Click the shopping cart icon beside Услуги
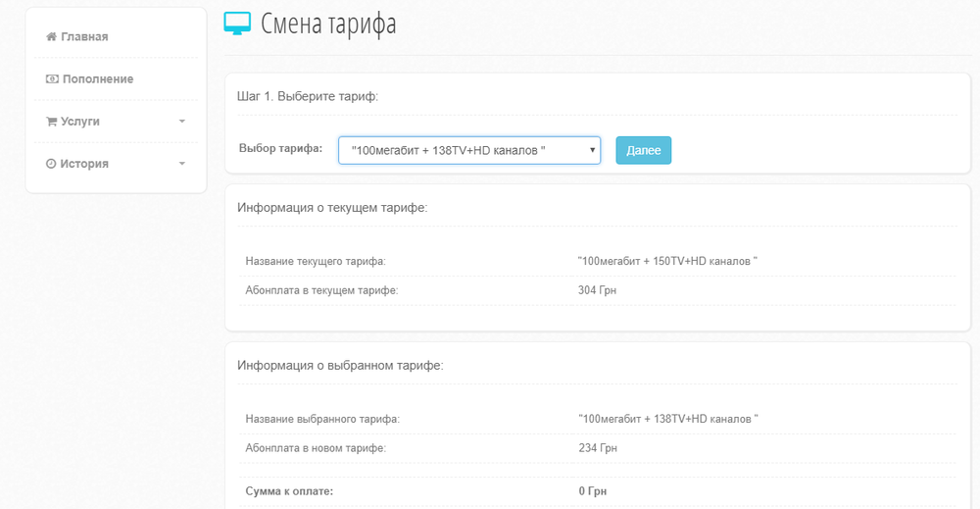The image size is (980, 509). pos(51,122)
